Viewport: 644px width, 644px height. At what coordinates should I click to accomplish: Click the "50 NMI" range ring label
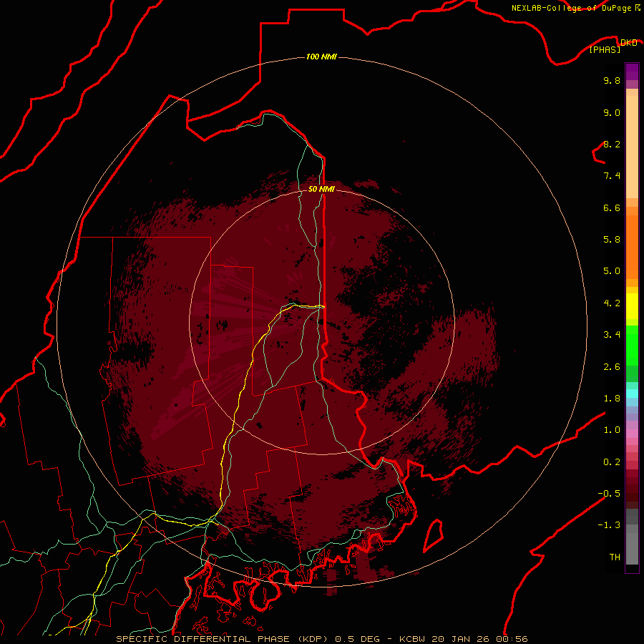pyautogui.click(x=321, y=189)
